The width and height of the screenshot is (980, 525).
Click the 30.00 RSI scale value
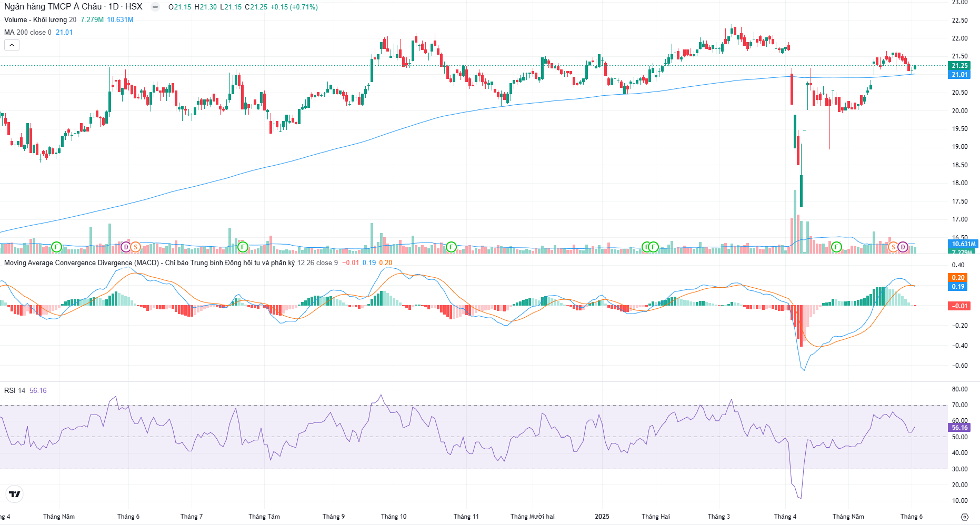point(959,469)
